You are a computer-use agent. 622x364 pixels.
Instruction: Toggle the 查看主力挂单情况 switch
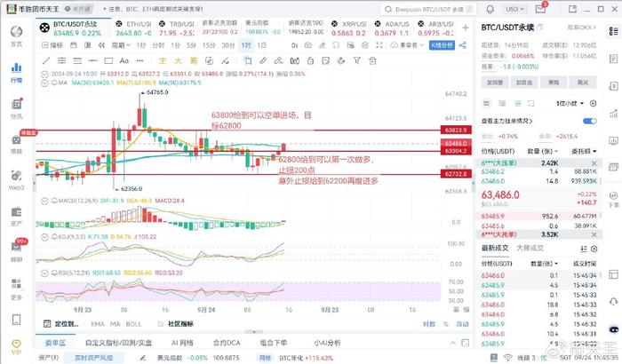pos(589,121)
